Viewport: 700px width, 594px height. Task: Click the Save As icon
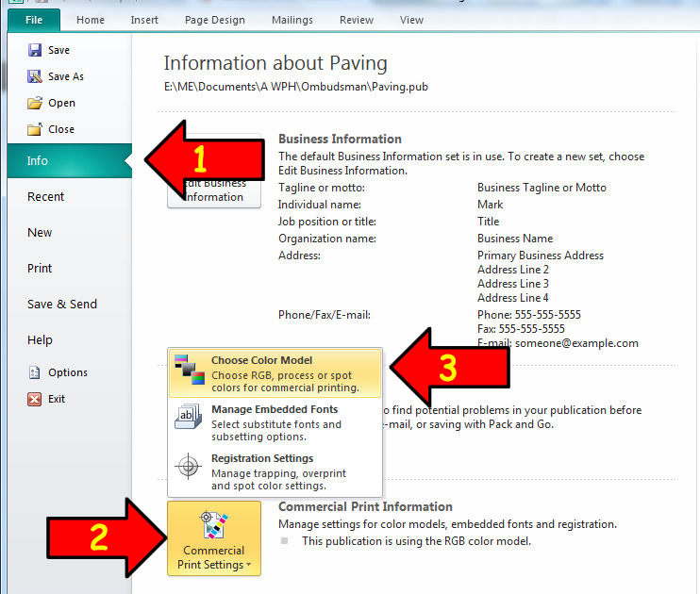coord(35,77)
